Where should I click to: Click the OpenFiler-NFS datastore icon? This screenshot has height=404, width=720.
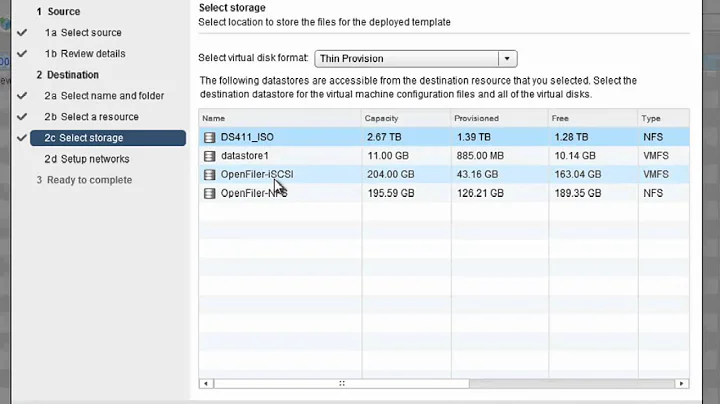209,193
